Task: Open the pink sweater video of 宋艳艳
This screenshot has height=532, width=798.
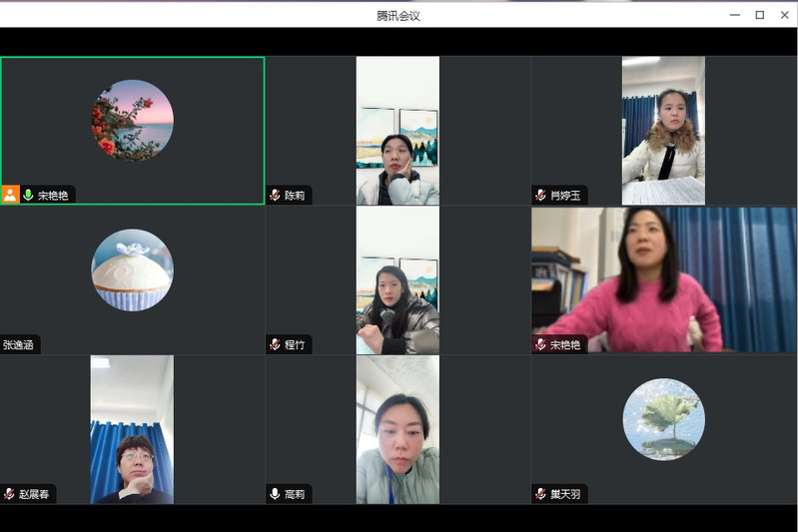Action: [663, 279]
